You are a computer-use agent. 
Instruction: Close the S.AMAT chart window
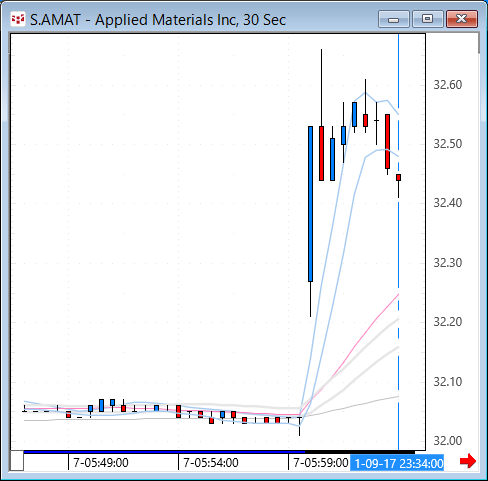[x=462, y=19]
